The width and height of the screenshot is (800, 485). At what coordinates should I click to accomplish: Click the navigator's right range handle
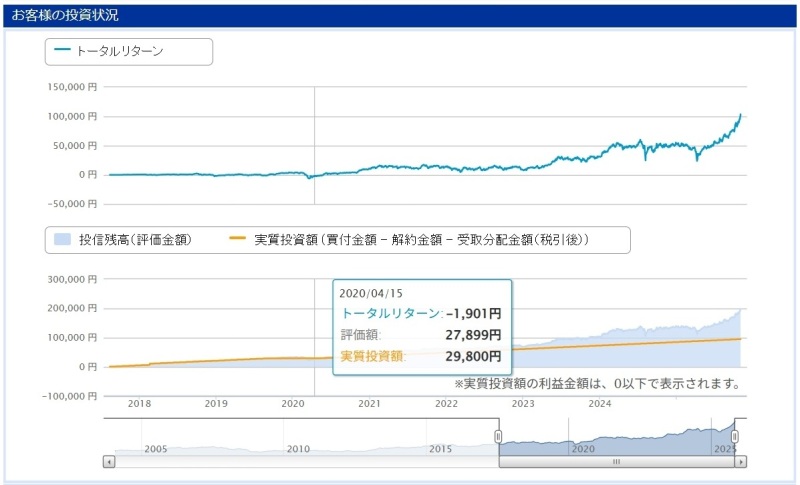point(735,436)
